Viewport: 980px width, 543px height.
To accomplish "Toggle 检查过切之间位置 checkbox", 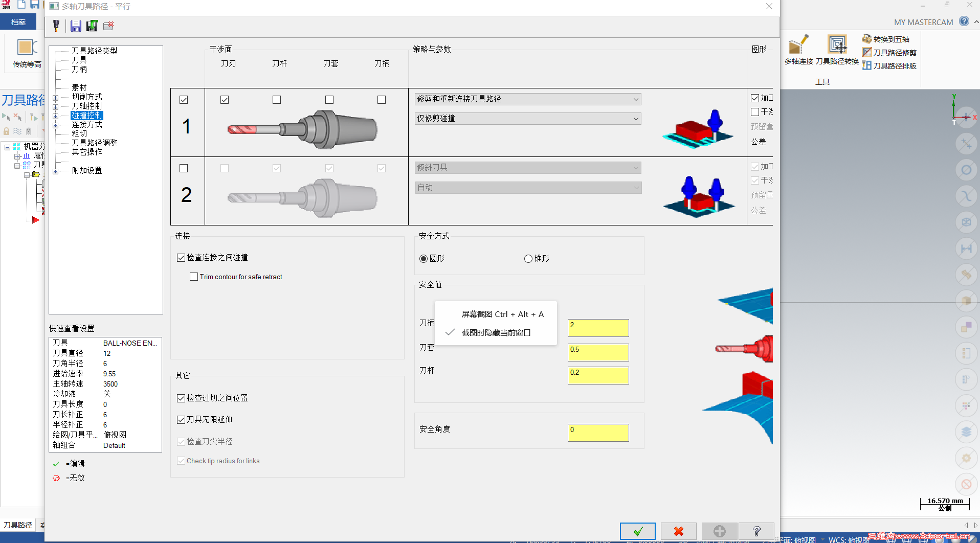I will click(181, 398).
